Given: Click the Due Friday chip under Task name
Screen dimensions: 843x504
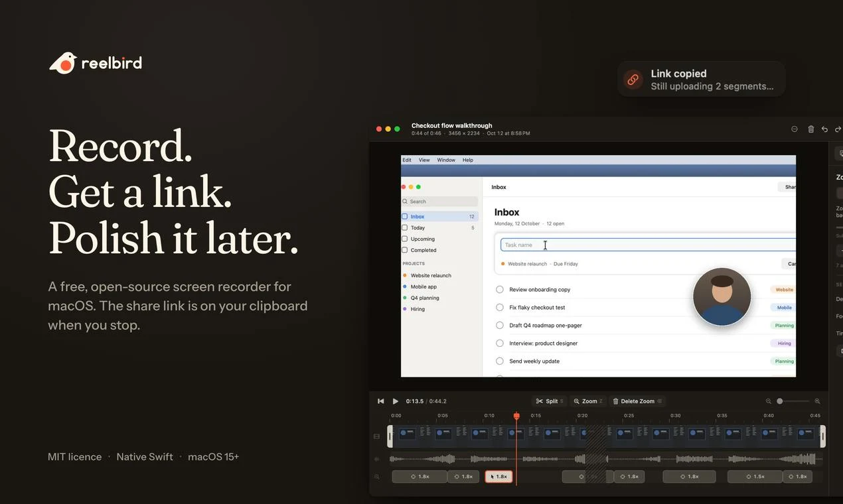Looking at the screenshot, I should coord(566,264).
